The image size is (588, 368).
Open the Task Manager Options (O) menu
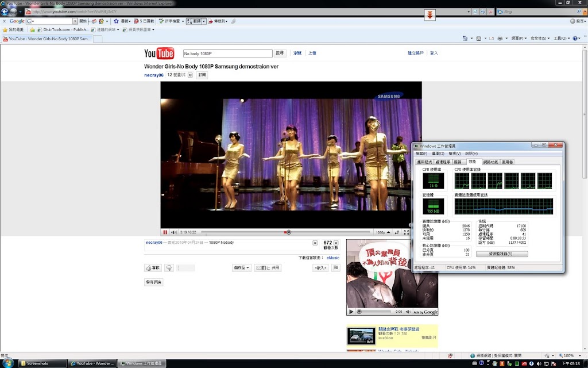[x=438, y=154]
